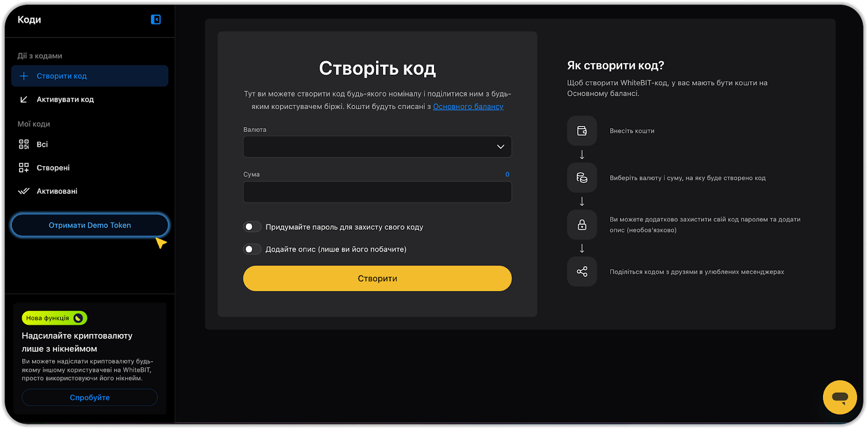Viewport: 868px width, 429px height.
Task: Click the grid-plus icon beside Створені
Action: click(x=24, y=168)
